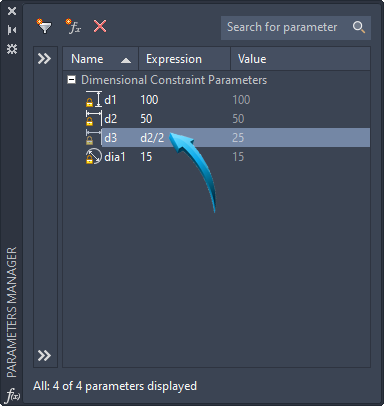Viewport: 385px width, 407px height.
Task: Create a new user parameter with fx icon
Action: [73, 26]
